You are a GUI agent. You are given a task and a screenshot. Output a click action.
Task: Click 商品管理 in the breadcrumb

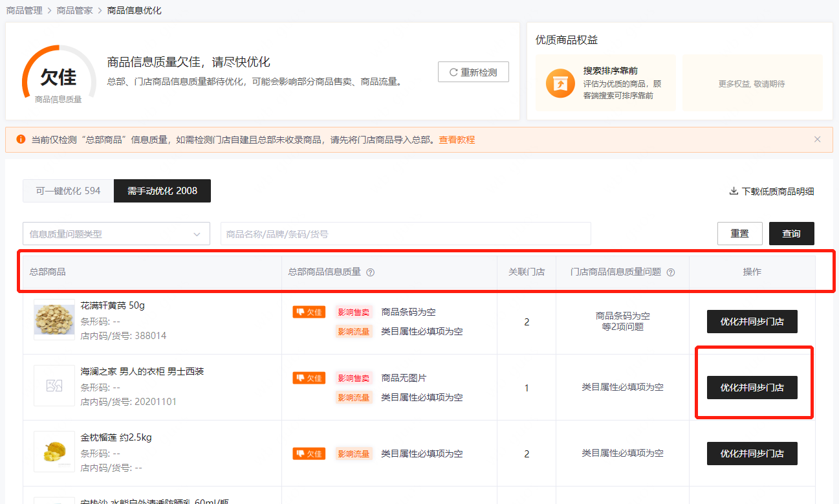pyautogui.click(x=24, y=10)
